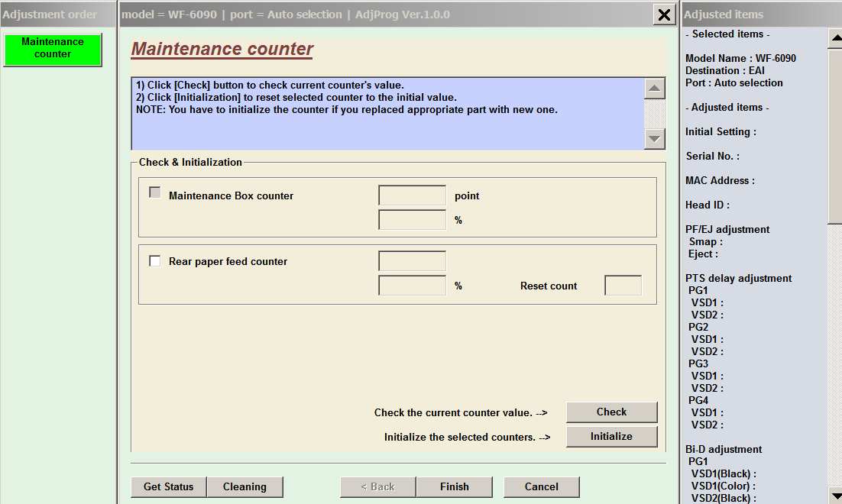Viewport: 842px width, 504px height.
Task: Click the Reset count field
Action: coord(623,286)
